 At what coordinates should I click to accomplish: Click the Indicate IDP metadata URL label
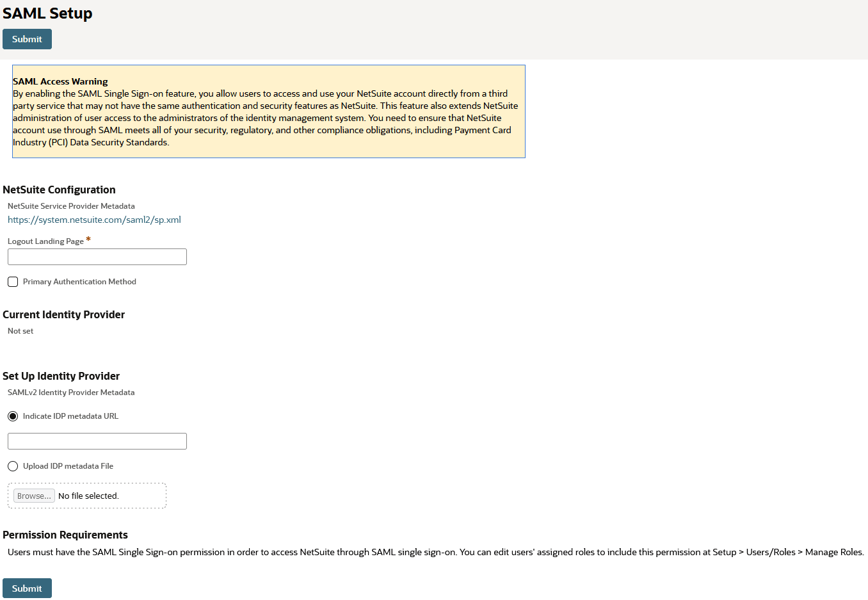click(70, 416)
